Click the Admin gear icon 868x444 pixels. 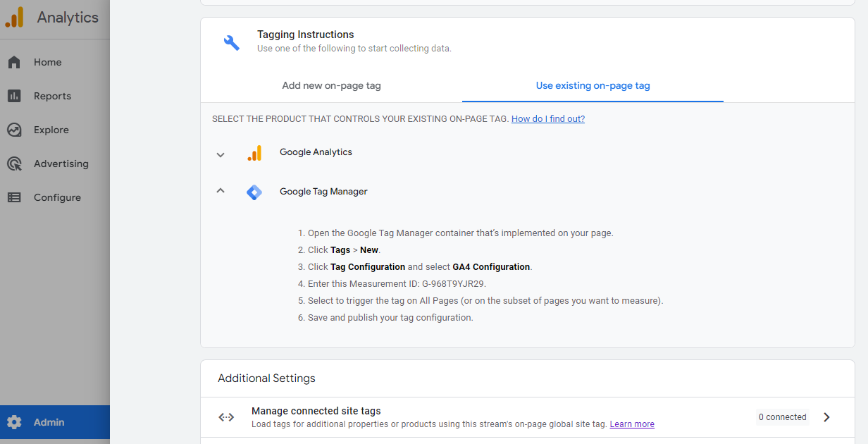14,422
